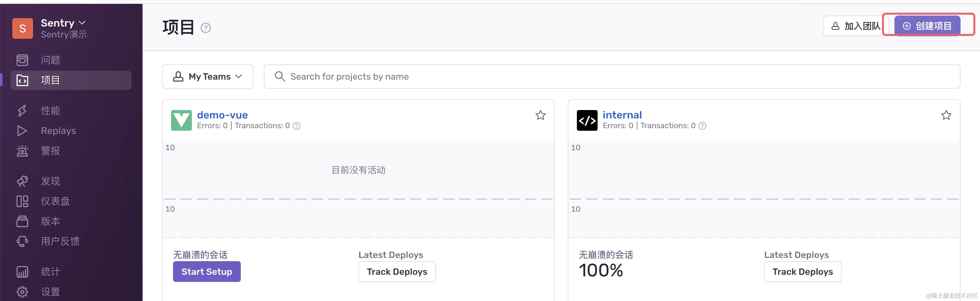Click the Sentry organization avatar
The width and height of the screenshot is (980, 301).
22,28
